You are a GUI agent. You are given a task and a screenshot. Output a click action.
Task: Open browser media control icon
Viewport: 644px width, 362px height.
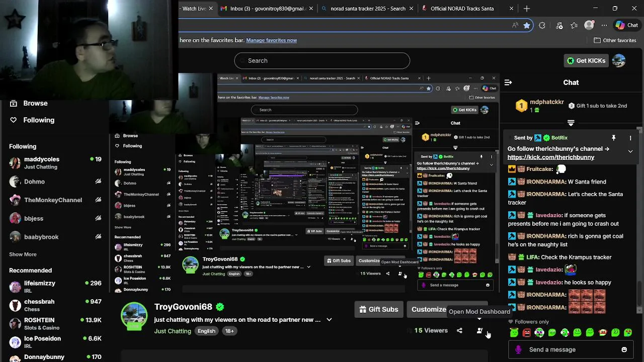pyautogui.click(x=559, y=25)
